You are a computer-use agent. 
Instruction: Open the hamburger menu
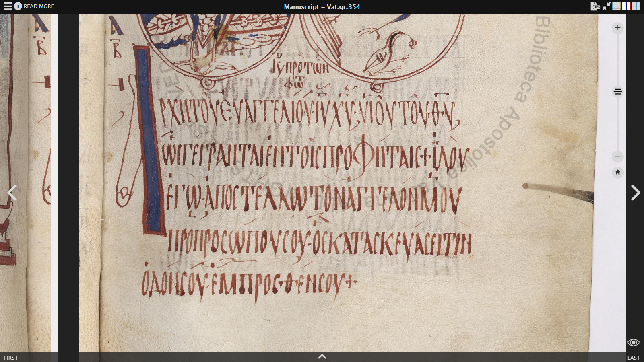8,6
